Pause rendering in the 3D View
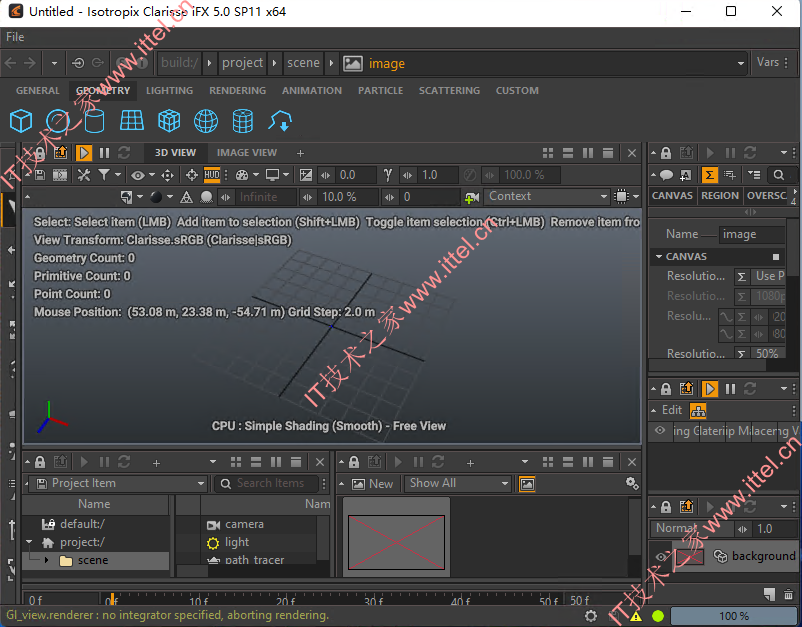Viewport: 802px width, 627px height. (x=104, y=153)
